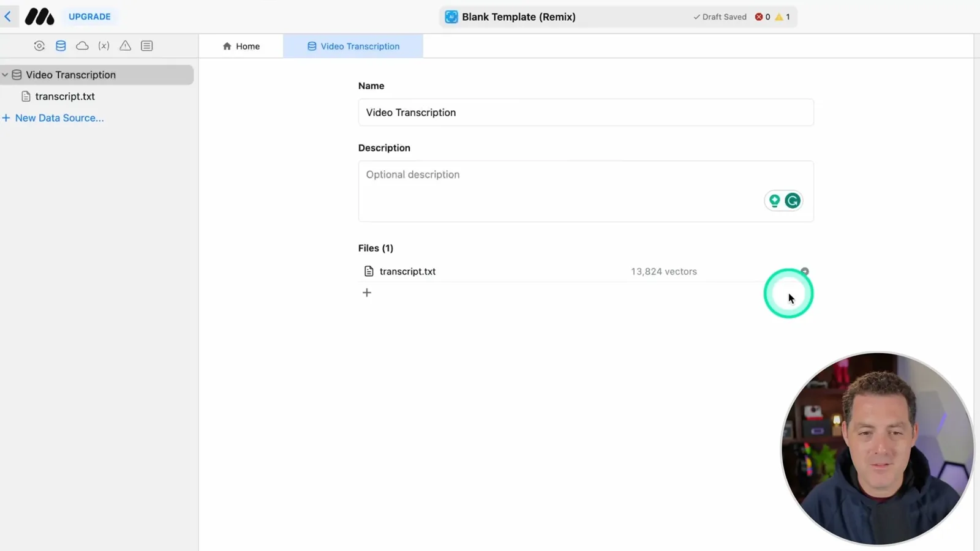Viewport: 980px width, 551px height.
Task: Click the 13,824 vectors value
Action: pos(664,271)
